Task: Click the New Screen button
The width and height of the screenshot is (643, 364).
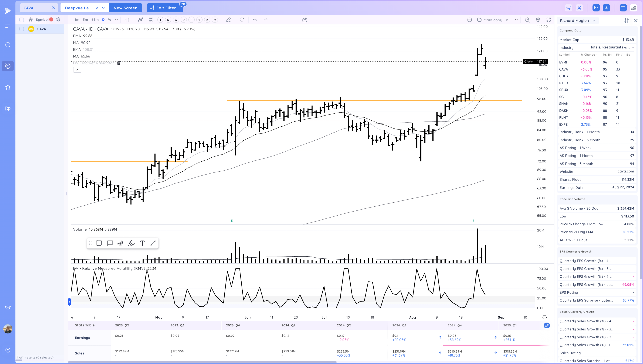Action: click(125, 8)
